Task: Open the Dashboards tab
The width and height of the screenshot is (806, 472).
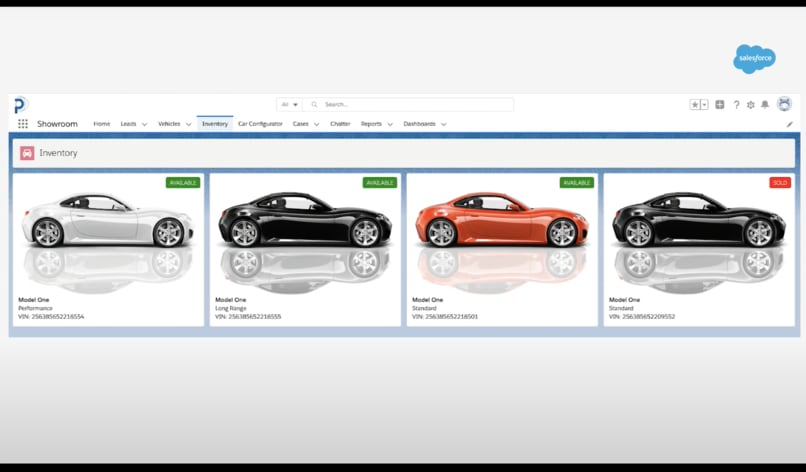Action: tap(419, 124)
